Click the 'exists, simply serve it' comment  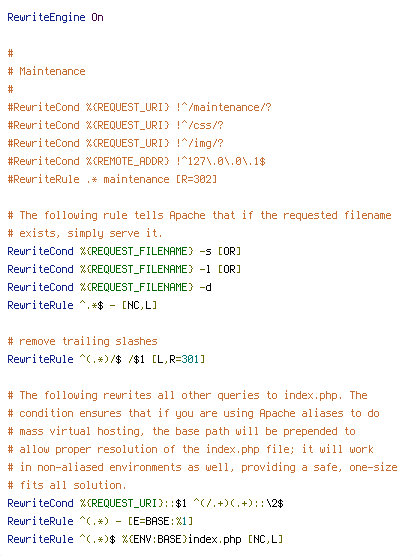pyautogui.click(x=85, y=233)
